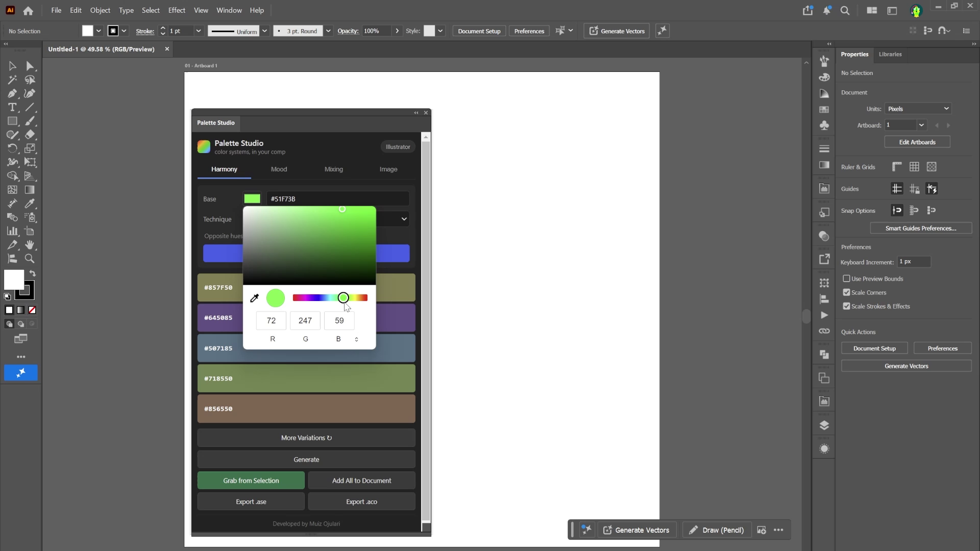Open the 3 pt. Round brush dropdown
980x551 pixels.
[x=328, y=31]
